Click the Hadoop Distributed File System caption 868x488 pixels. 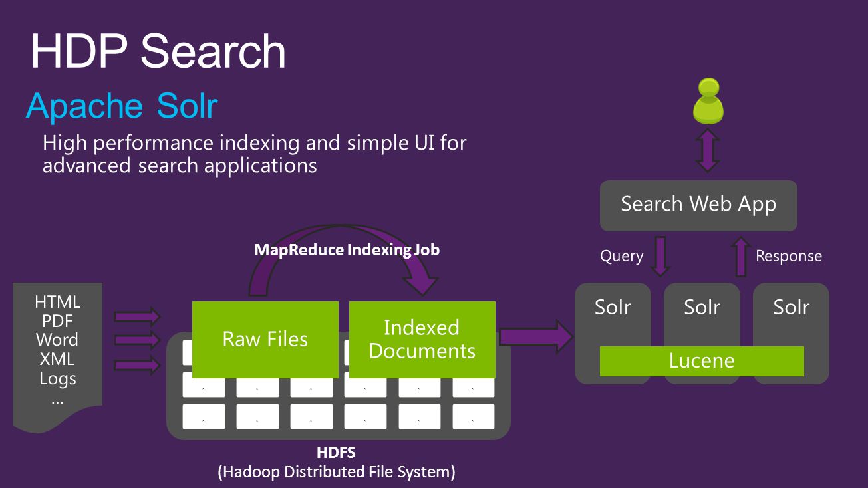point(337,473)
